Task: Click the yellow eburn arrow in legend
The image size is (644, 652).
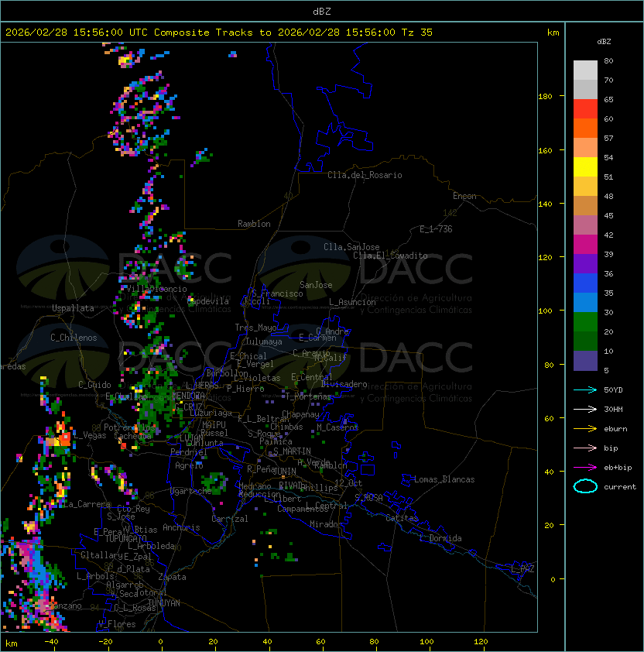Action: (x=585, y=429)
